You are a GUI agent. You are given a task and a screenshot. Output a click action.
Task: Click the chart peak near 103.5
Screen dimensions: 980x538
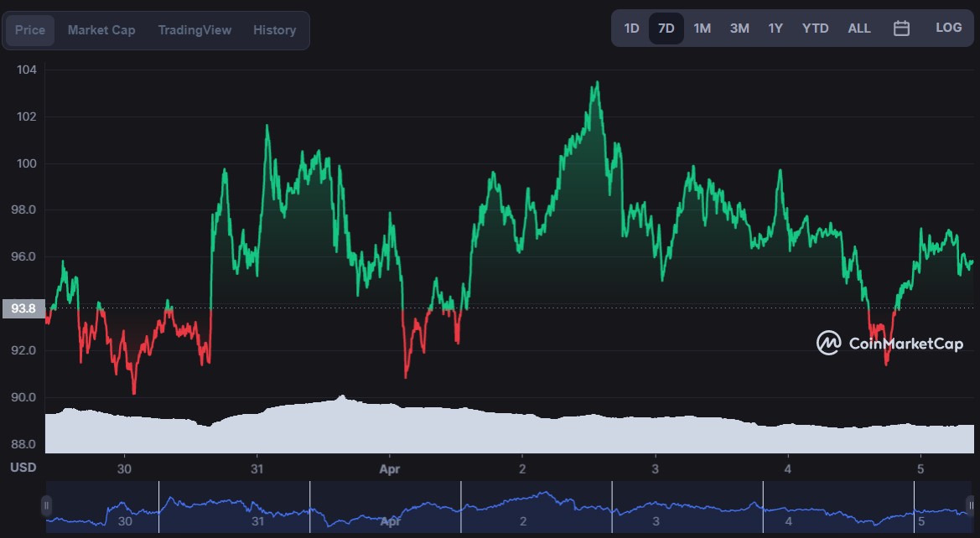tap(597, 82)
